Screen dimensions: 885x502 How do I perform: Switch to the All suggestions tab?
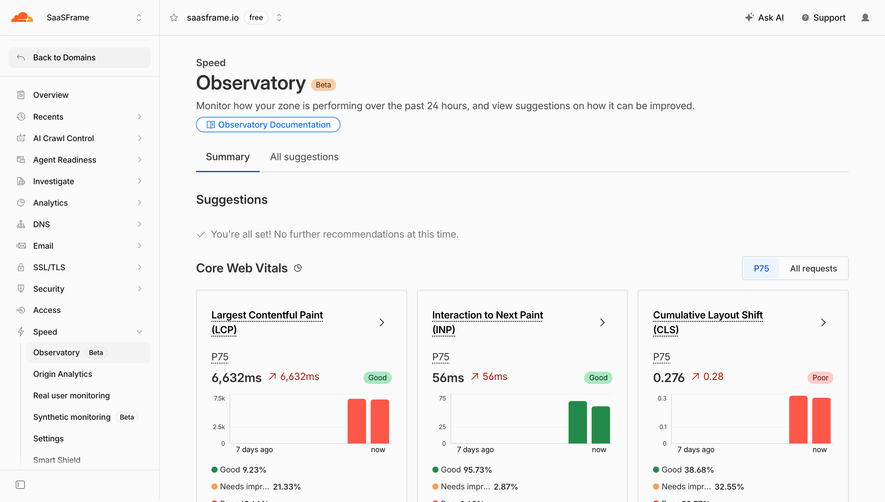[x=304, y=157]
